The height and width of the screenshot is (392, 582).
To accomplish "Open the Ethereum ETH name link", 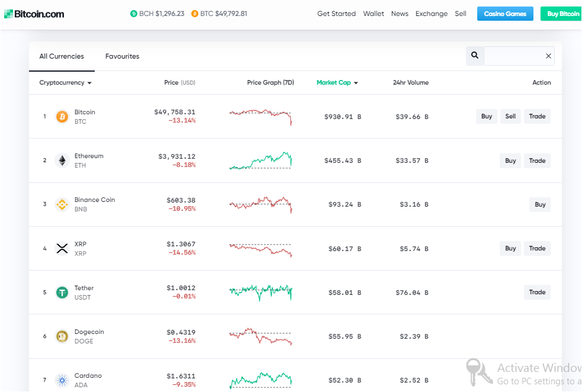I will coord(89,160).
